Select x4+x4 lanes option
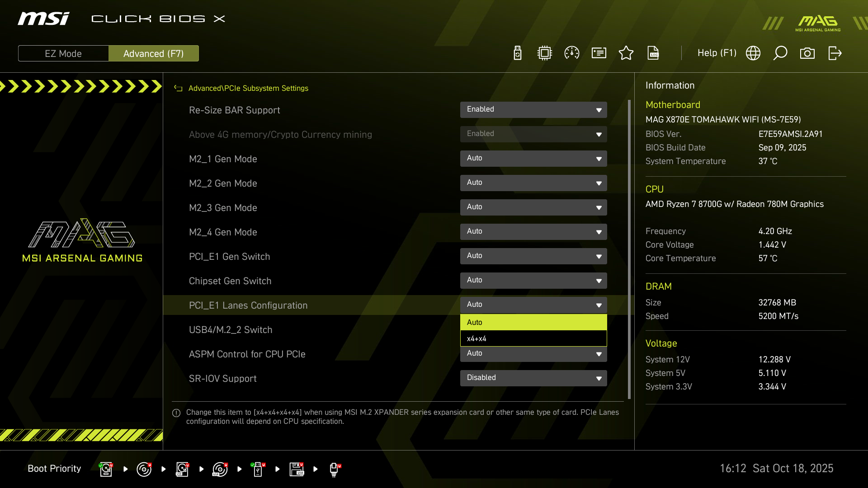 tap(533, 338)
